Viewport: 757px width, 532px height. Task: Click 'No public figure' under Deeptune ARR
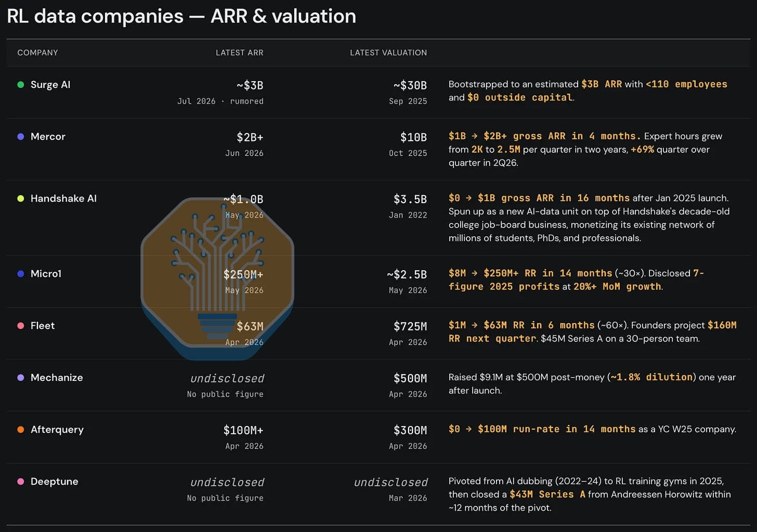pyautogui.click(x=225, y=498)
